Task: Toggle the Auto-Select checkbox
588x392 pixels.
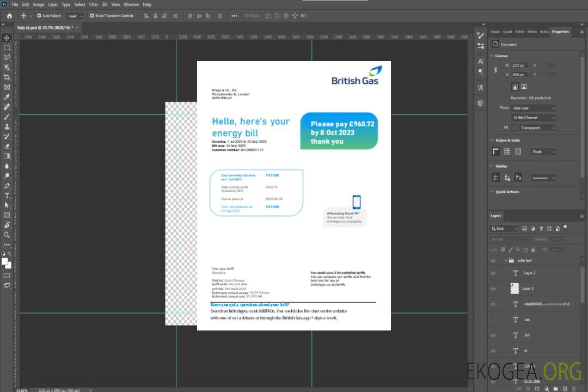Action: point(39,16)
